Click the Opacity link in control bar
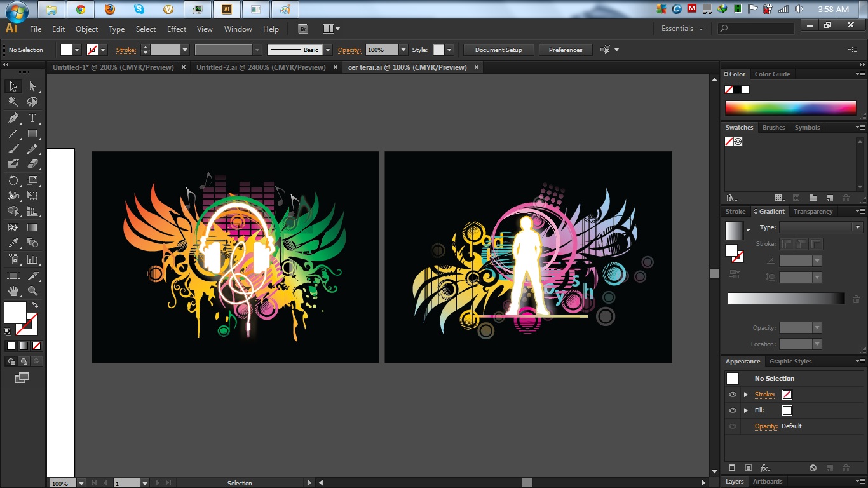Viewport: 868px width, 488px height. [349, 50]
